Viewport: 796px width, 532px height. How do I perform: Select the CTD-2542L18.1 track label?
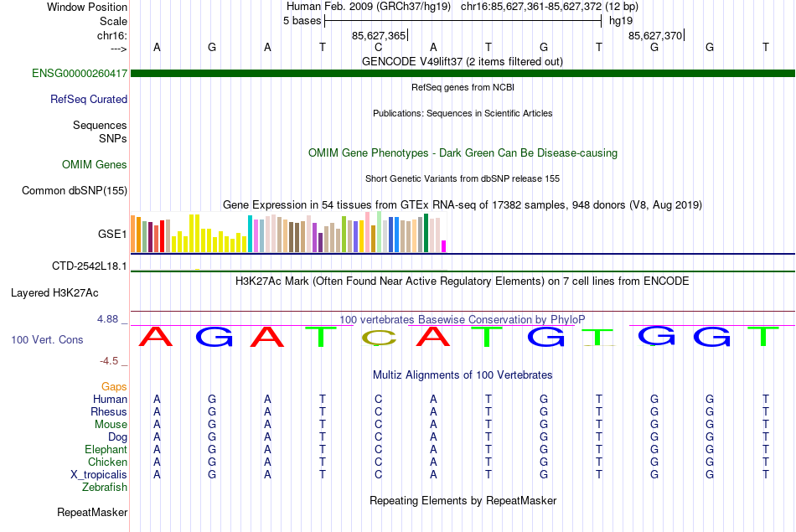tap(90, 266)
